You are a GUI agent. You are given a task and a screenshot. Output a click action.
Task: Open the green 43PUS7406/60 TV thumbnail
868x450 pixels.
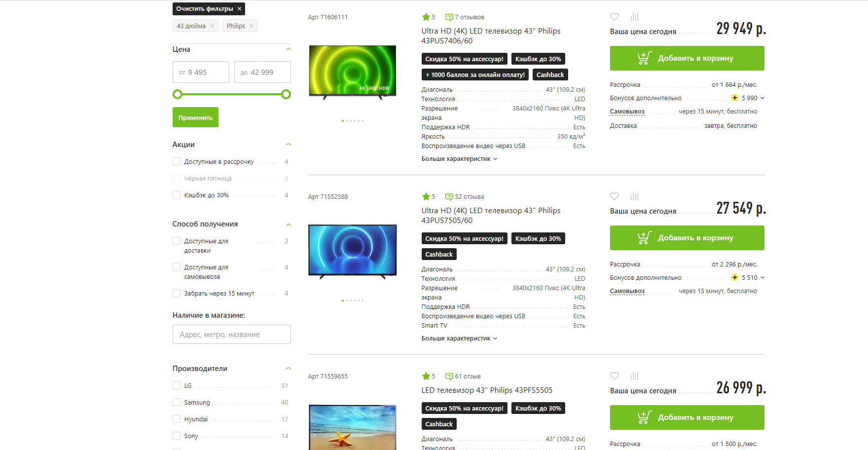(x=353, y=72)
